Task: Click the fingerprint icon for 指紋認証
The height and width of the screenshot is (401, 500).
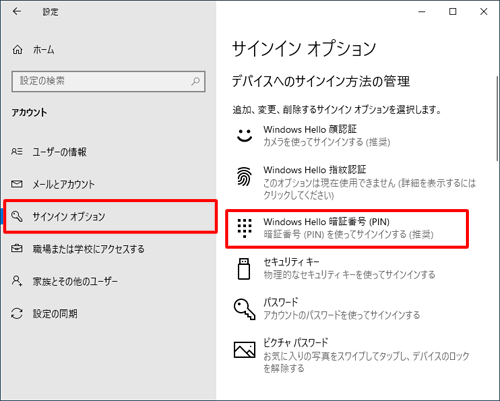Action: [244, 176]
